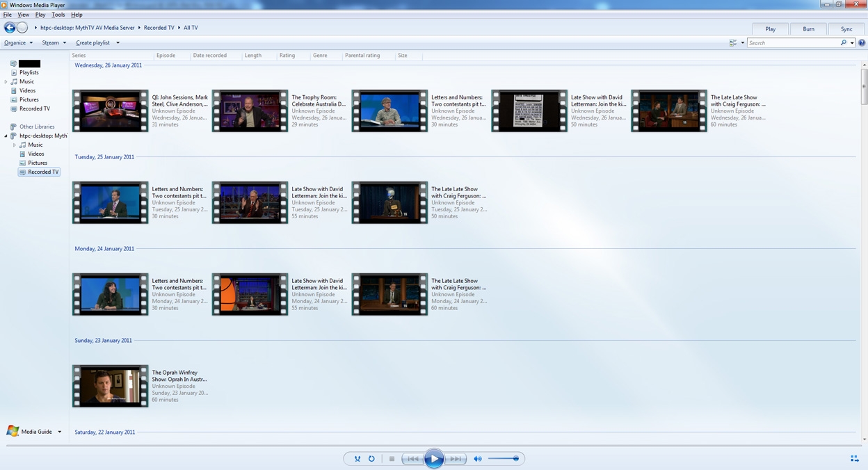Adjust the volume slider
Screen dimensions: 868x470
504,459
